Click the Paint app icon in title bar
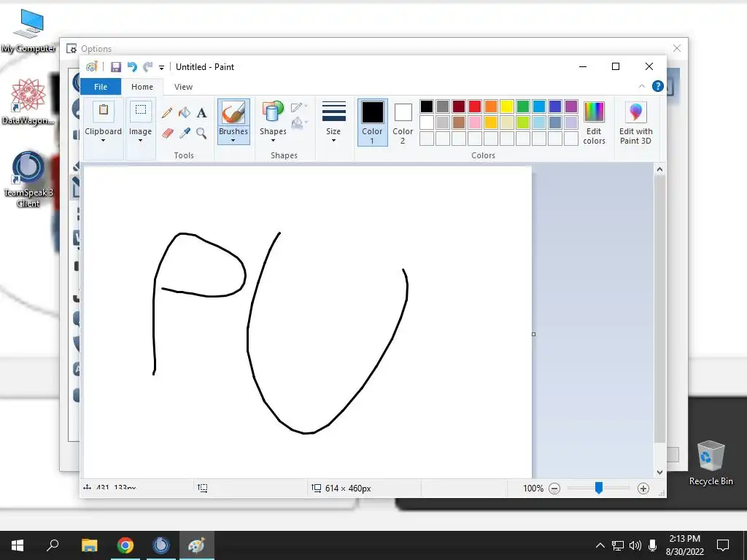The height and width of the screenshot is (560, 747). 91,66
